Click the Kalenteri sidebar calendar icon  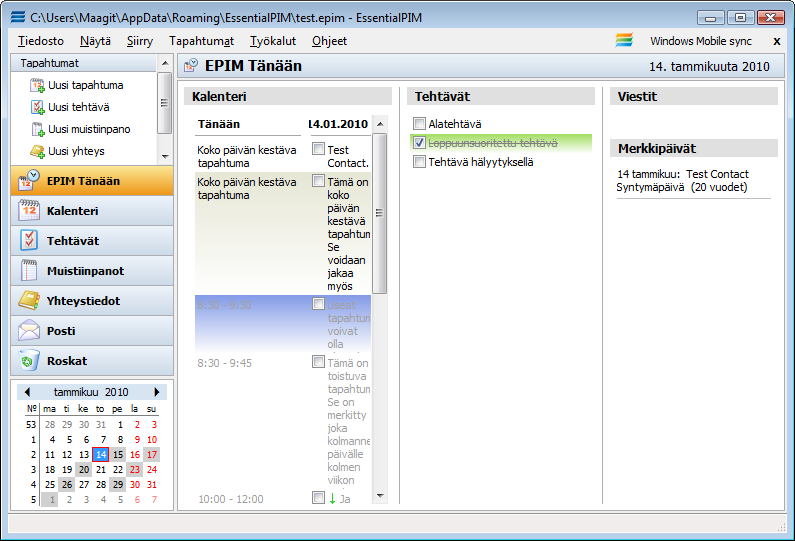click(x=29, y=211)
